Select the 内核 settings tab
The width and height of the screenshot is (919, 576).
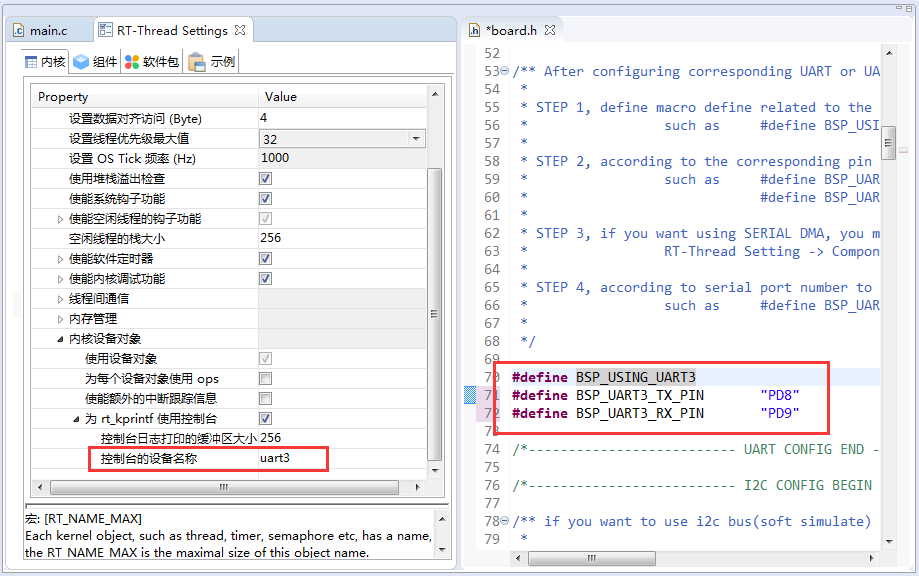45,62
